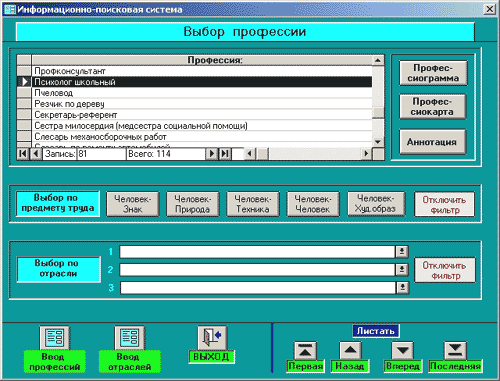
Task: Click horizontal scrollbar right arrow
Action: pyautogui.click(x=366, y=154)
